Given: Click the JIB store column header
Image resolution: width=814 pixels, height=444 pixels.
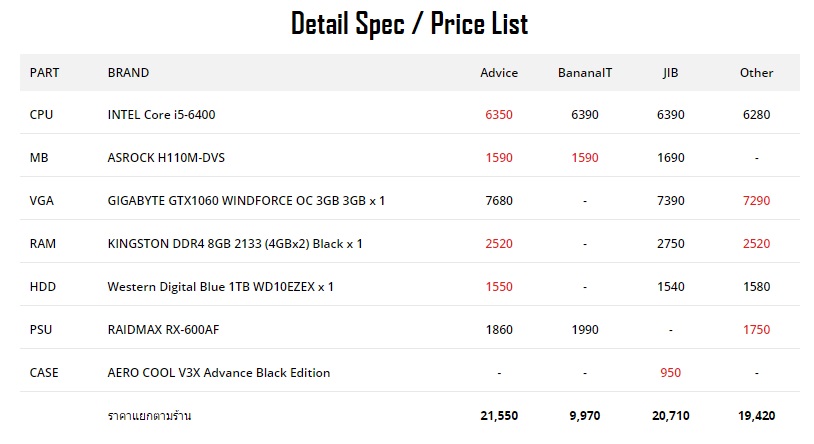Looking at the screenshot, I should [670, 72].
